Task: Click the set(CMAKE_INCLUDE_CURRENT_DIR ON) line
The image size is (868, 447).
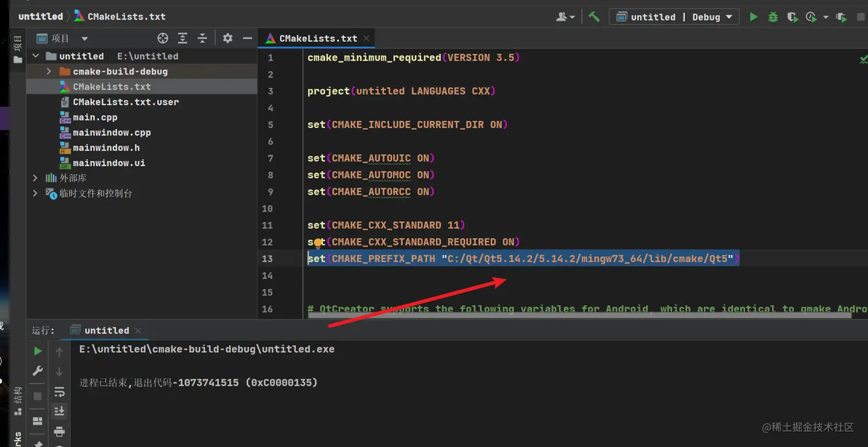Action: [x=408, y=125]
